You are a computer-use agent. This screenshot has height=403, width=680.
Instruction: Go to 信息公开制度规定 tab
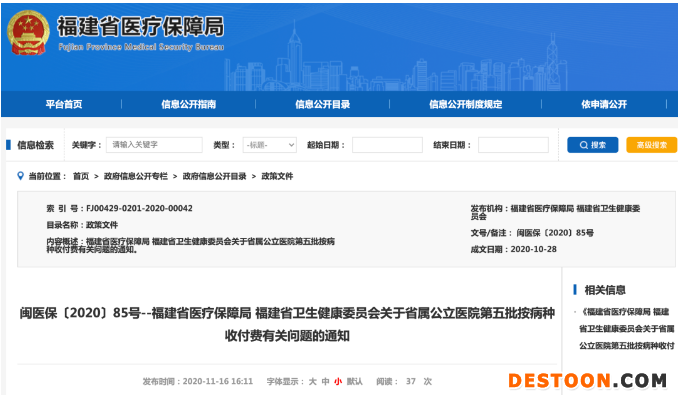tap(465, 104)
